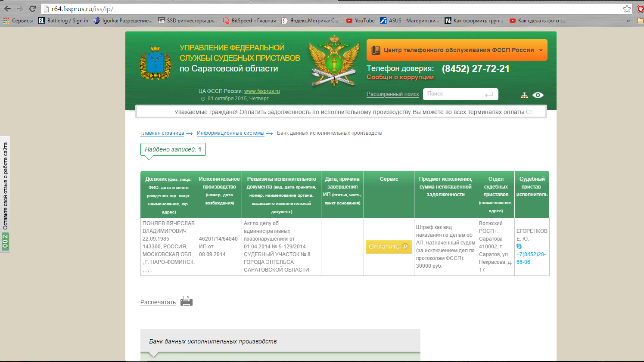
Task: Click the FSSP double-headed eagle emblem
Action: click(334, 61)
